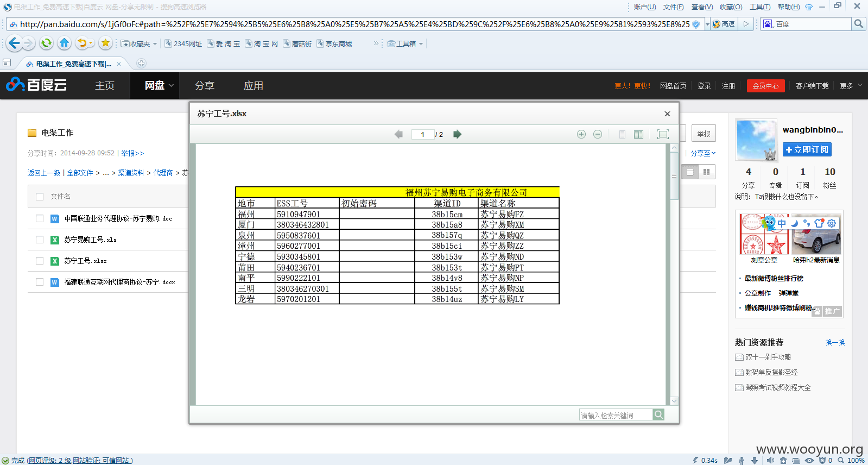This screenshot has height=465, width=868.
Task: Click the 会员中心 button
Action: [x=765, y=86]
